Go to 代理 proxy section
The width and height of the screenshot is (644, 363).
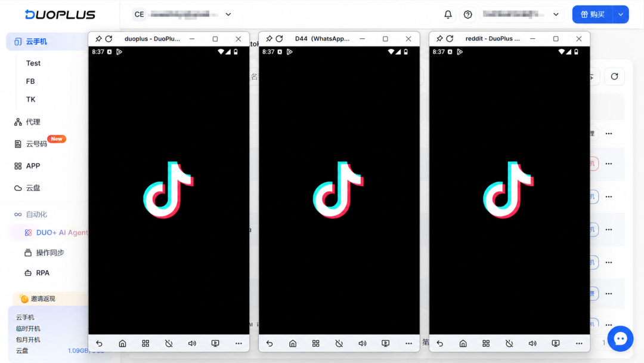pos(27,122)
